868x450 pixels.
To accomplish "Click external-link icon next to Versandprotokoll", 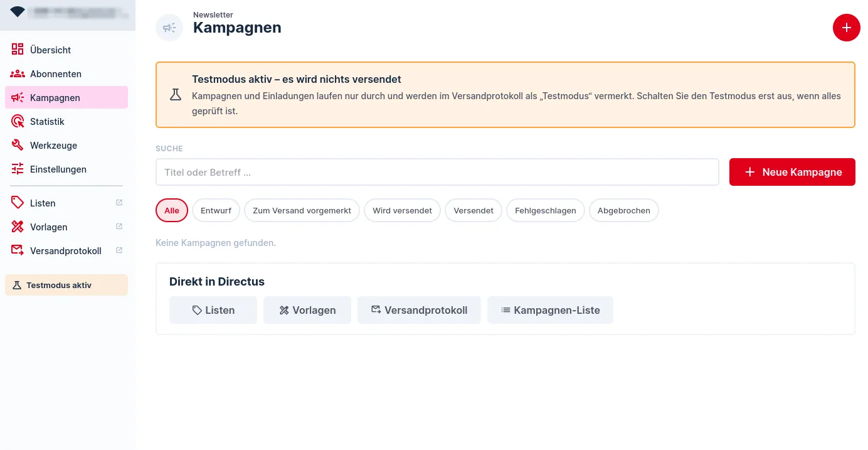I will point(119,250).
